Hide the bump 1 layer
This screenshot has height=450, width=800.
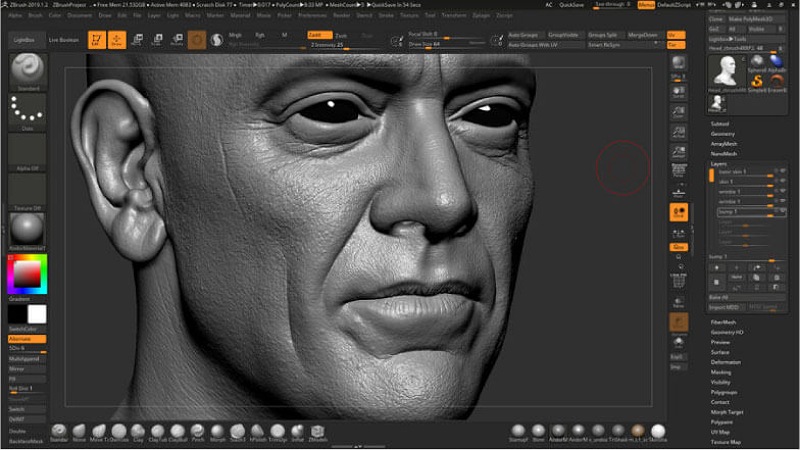tap(782, 211)
